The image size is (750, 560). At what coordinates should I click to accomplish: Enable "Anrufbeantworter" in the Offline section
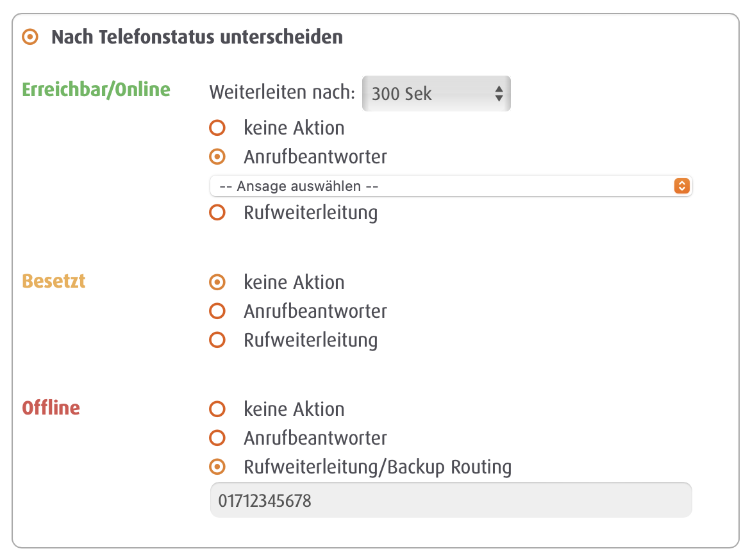pyautogui.click(x=218, y=438)
